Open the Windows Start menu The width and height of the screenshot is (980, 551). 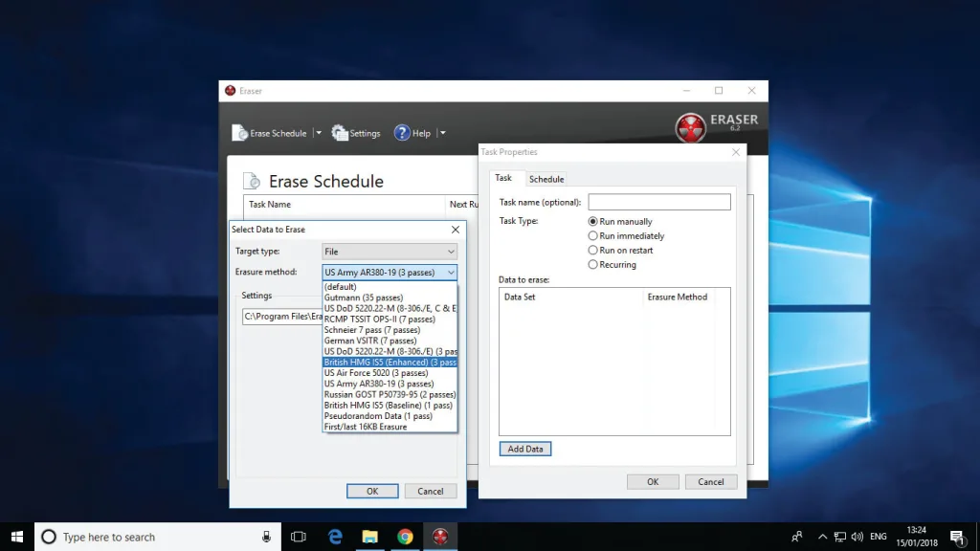[17, 537]
